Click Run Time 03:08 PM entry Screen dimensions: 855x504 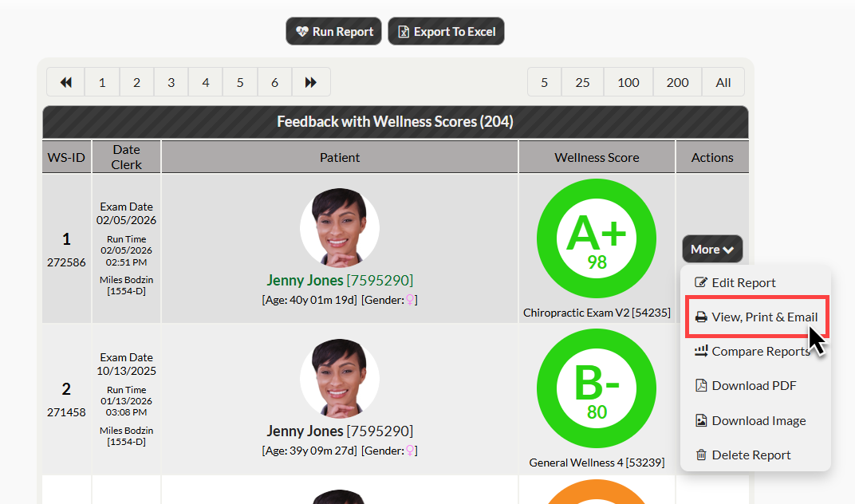pos(127,401)
